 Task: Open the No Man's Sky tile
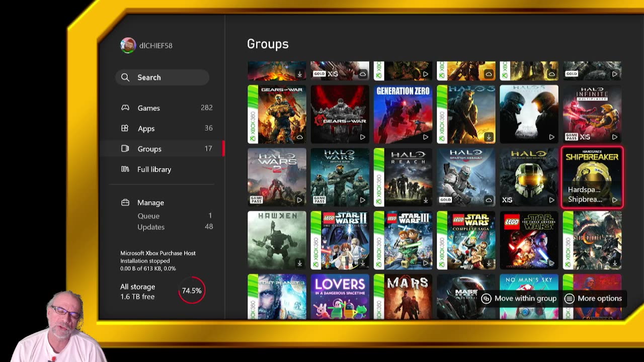pyautogui.click(x=529, y=297)
